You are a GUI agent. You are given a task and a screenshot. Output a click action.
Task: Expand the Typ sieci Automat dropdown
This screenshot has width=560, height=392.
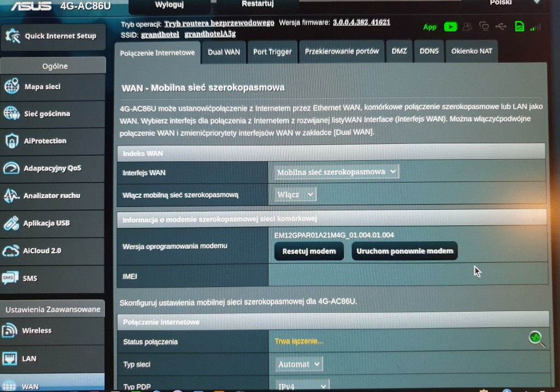tap(299, 364)
